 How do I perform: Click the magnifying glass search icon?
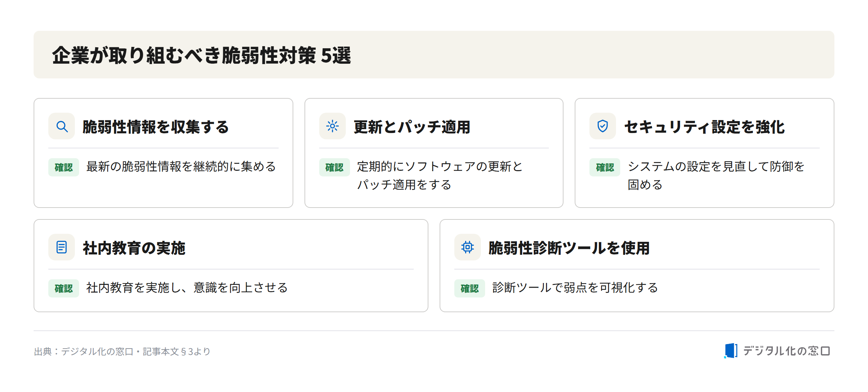pyautogui.click(x=62, y=126)
